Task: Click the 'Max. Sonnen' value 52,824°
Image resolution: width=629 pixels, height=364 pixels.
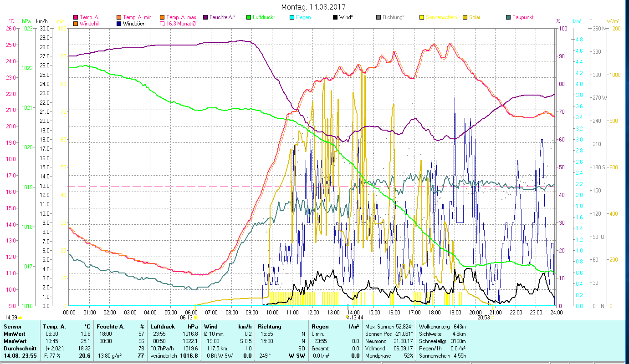Action: (404, 327)
